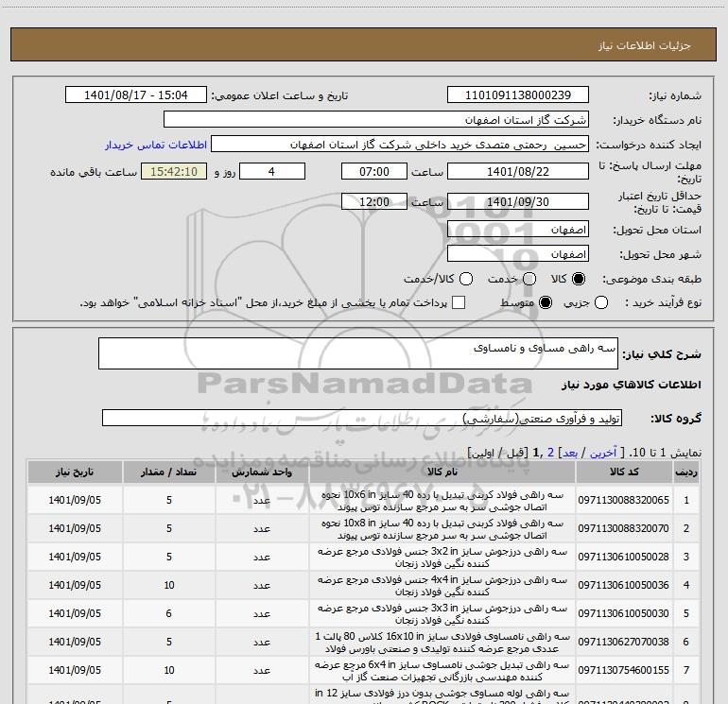This screenshot has height=704, width=728.
Task: Go to the بعد page link
Action: click(x=570, y=453)
